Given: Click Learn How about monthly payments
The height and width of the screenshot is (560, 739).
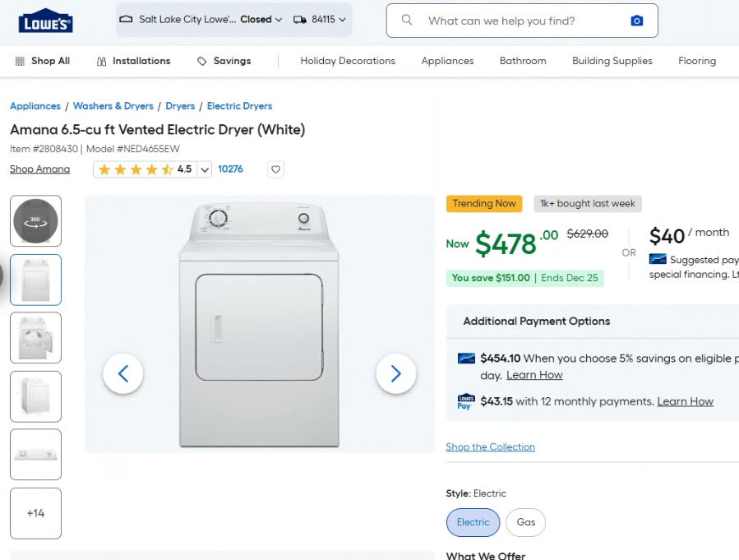Looking at the screenshot, I should point(685,400).
